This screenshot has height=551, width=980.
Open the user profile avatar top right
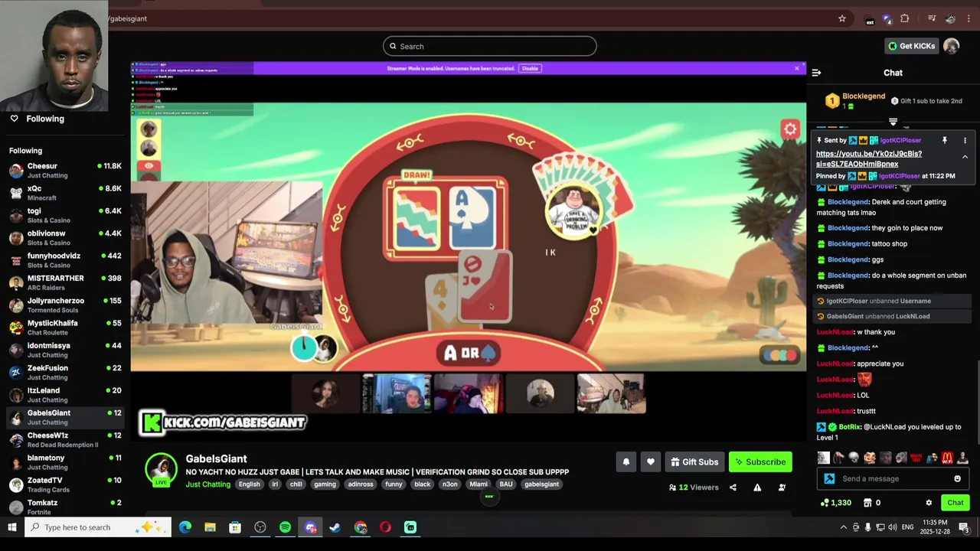(951, 46)
